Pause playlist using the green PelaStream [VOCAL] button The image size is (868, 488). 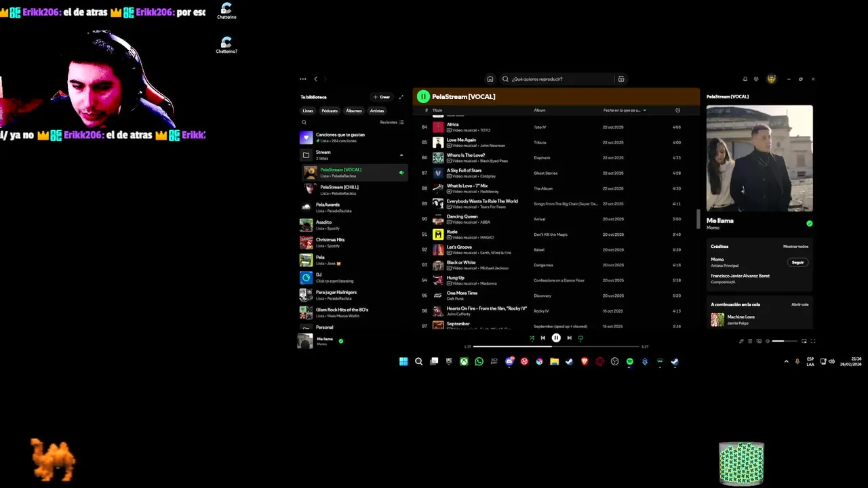(423, 97)
